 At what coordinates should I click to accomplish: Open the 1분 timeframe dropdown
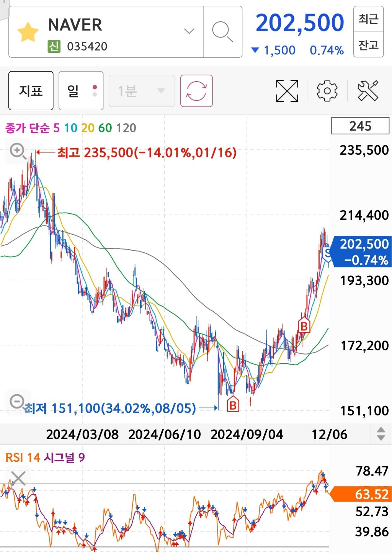[x=142, y=91]
